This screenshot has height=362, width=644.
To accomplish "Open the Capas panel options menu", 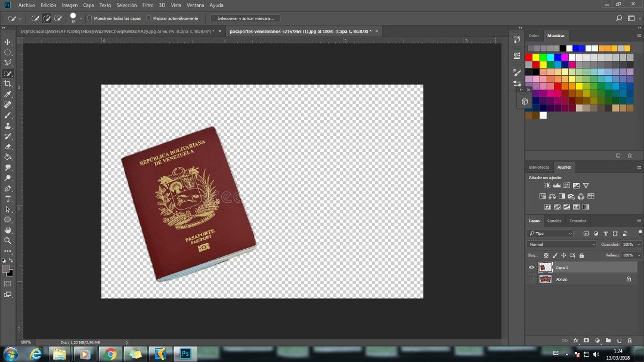I will coord(639,221).
